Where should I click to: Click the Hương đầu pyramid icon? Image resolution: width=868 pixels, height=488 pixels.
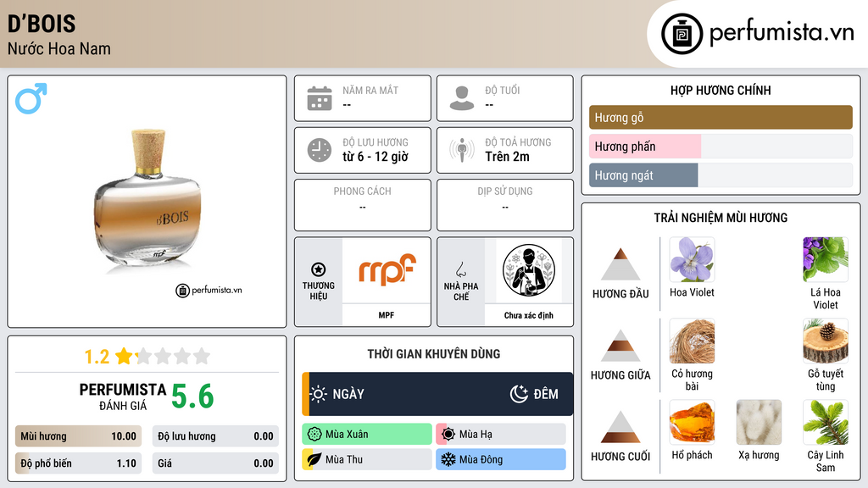pos(620,264)
